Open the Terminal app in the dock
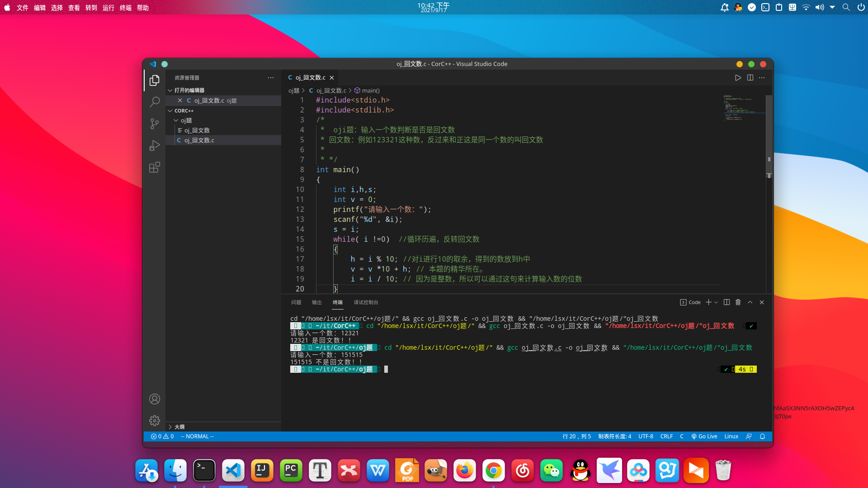Screen dimensions: 868x488 pos(204,471)
